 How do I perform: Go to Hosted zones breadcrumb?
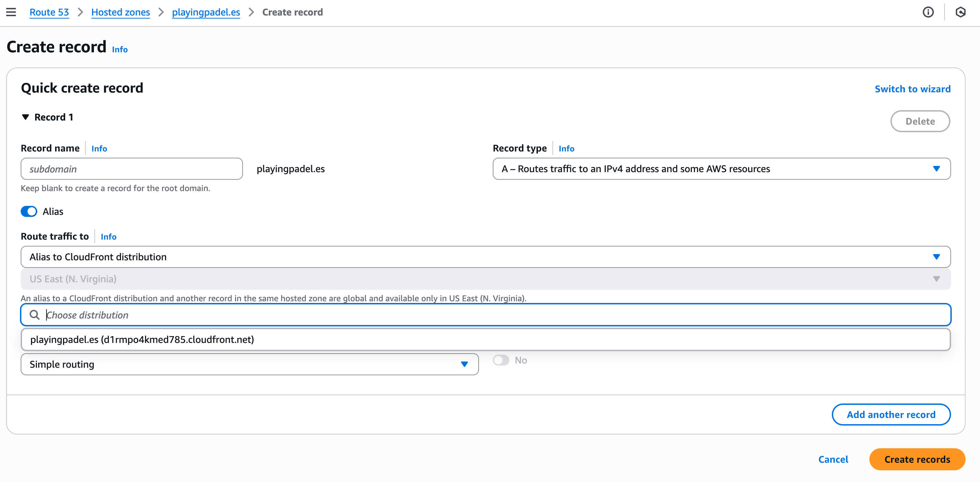tap(120, 12)
